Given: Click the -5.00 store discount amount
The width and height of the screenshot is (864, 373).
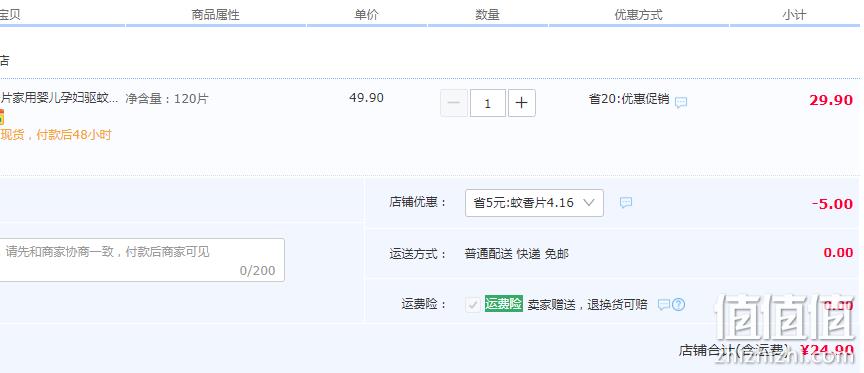Looking at the screenshot, I should 832,204.
